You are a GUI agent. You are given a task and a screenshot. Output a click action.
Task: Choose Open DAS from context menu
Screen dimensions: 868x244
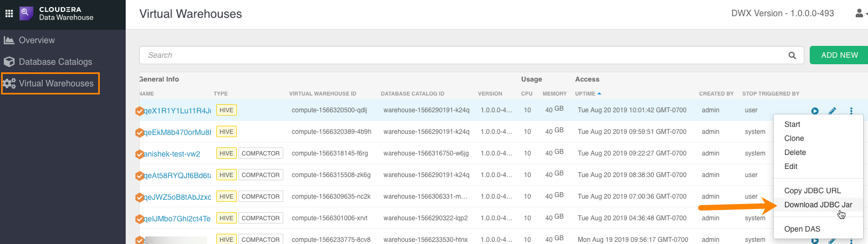(x=802, y=229)
